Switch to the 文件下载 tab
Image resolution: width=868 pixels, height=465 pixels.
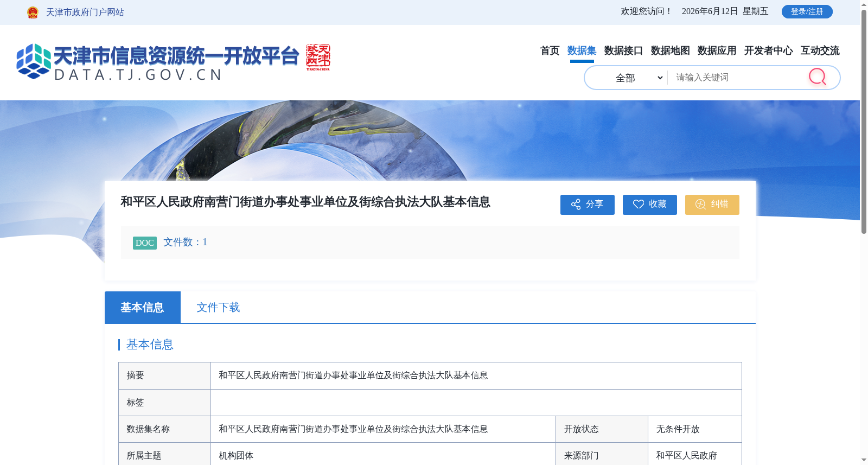pos(218,307)
